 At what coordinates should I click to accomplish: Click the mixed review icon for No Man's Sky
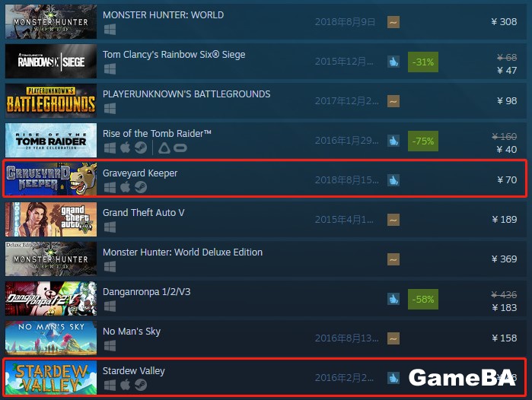pyautogui.click(x=393, y=338)
